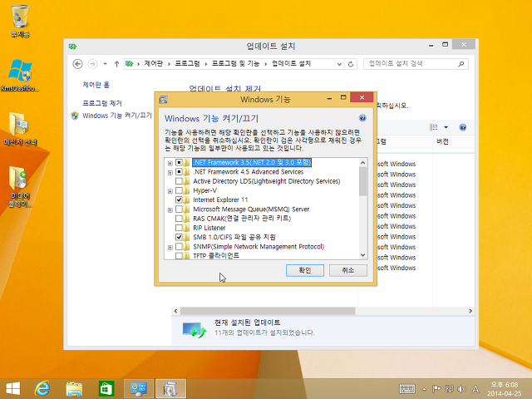Click the 버전 column header
Screen dimensions: 532x399
(x=442, y=141)
